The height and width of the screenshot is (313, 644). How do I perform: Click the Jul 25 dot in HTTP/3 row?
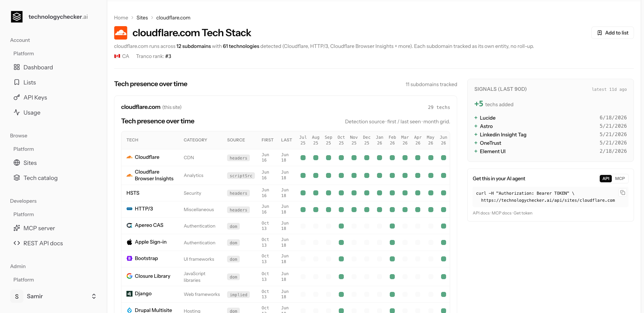(x=303, y=209)
